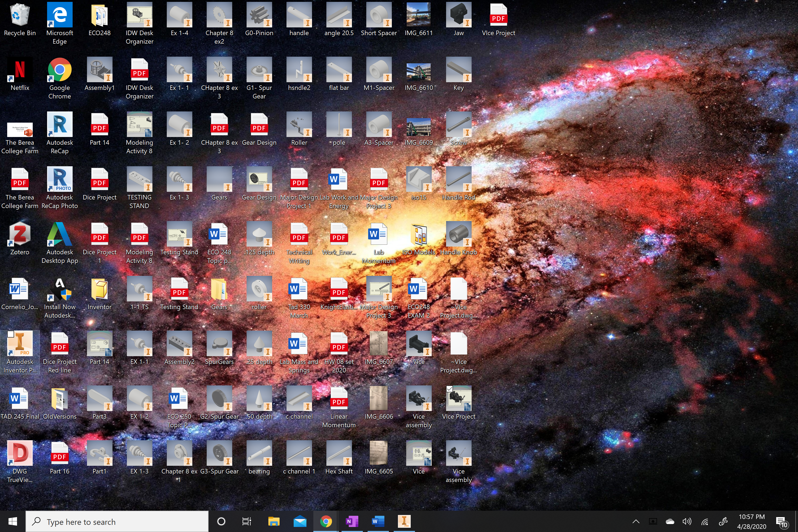Select the Zotero desktop shortcut
The width and height of the screenshot is (798, 532).
(20, 239)
